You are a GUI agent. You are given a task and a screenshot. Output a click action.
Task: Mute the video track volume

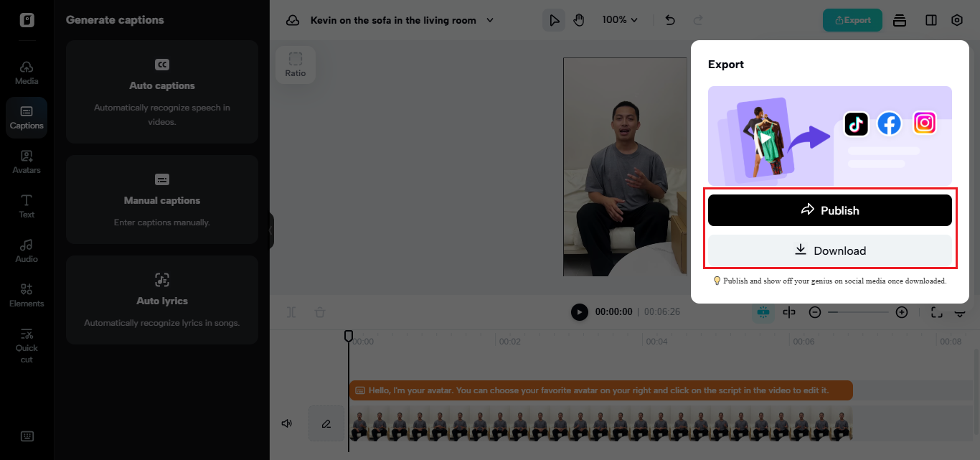pos(287,423)
